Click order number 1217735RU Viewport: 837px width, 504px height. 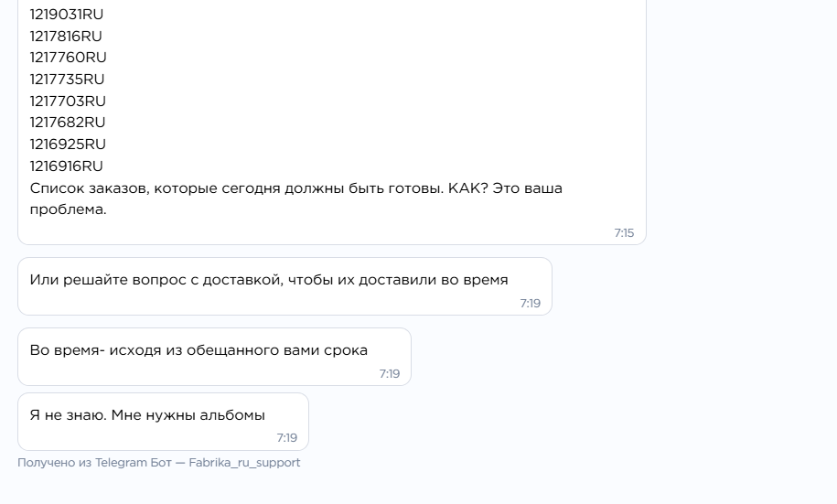[68, 80]
